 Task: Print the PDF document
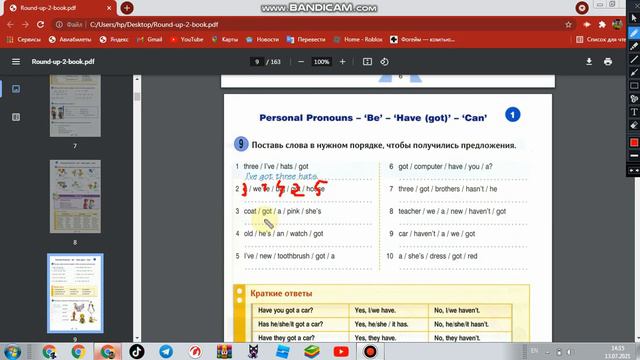point(608,62)
